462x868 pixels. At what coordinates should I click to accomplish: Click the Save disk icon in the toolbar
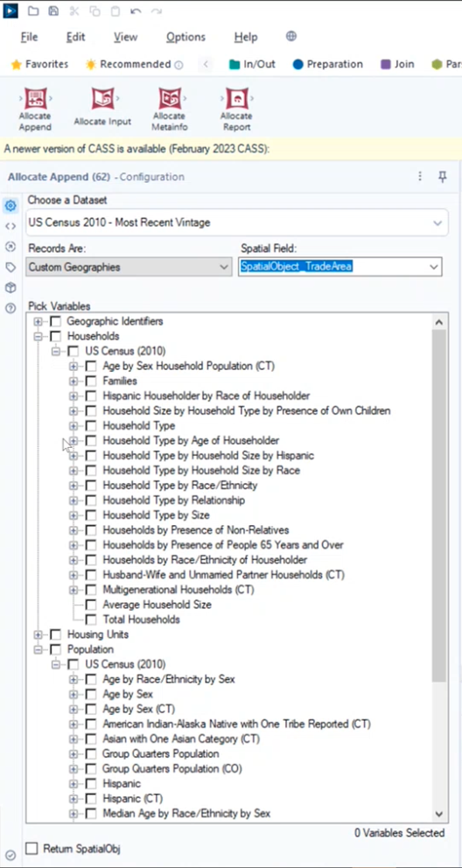[x=53, y=10]
